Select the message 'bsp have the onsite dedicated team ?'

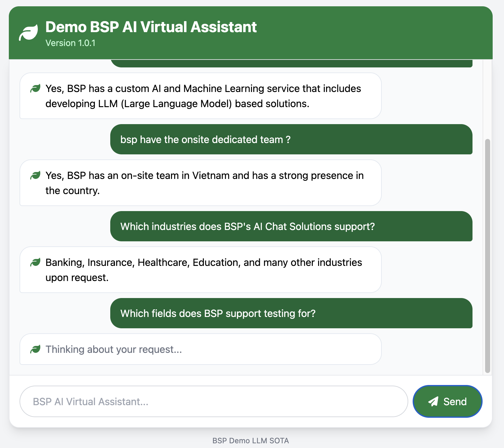point(291,139)
